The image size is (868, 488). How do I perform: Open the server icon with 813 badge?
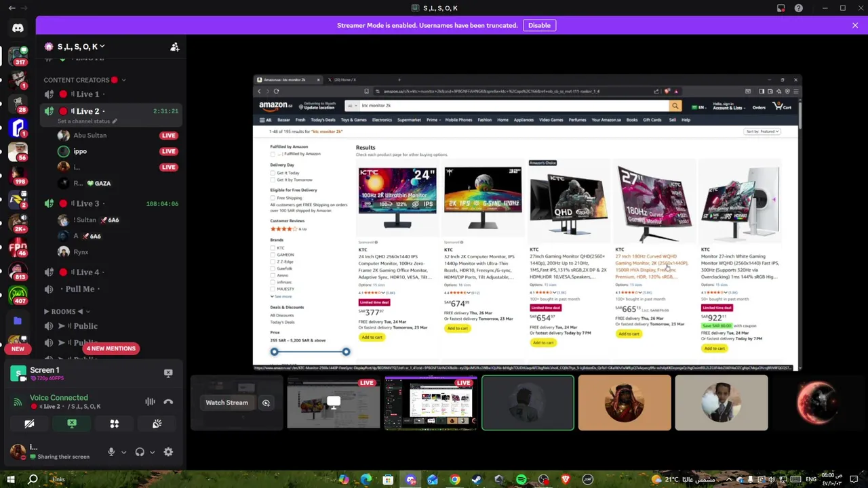(x=18, y=271)
